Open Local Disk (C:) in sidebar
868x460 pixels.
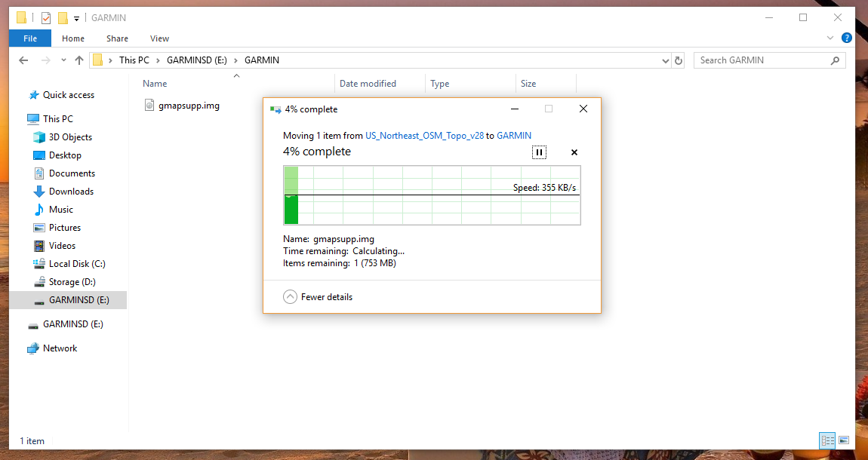(x=77, y=264)
